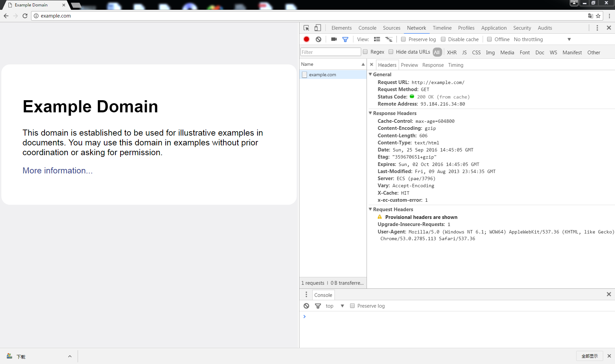Reload the example.com page
The width and height of the screenshot is (615, 364).
pos(25,16)
